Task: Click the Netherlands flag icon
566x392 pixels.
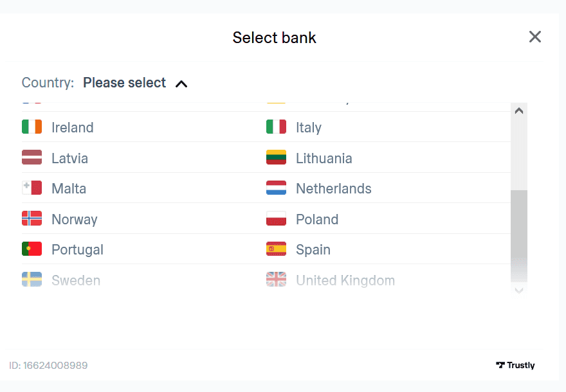Action: pyautogui.click(x=276, y=188)
